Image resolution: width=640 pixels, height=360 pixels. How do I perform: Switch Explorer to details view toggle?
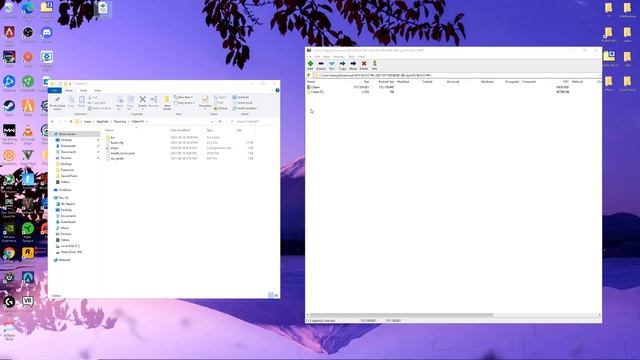(x=271, y=295)
